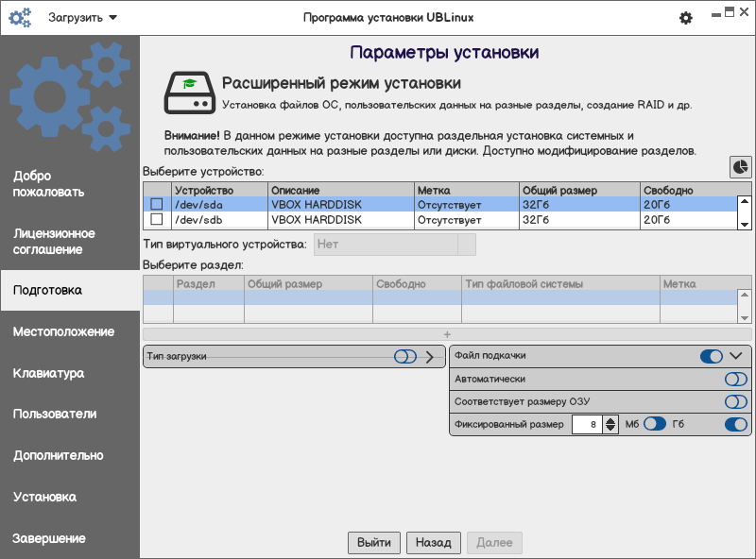Screen dimensions: 756x559
Task: Click the hard disk advanced mode icon
Action: click(187, 93)
